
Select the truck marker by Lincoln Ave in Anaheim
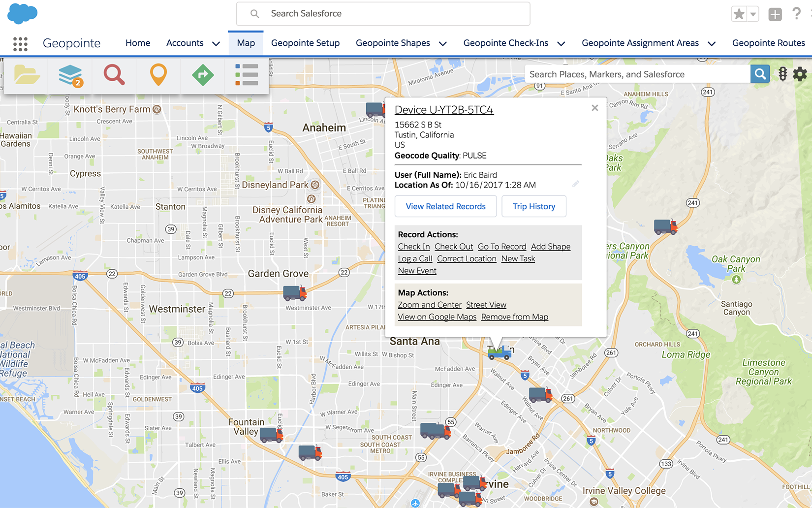[x=375, y=109]
